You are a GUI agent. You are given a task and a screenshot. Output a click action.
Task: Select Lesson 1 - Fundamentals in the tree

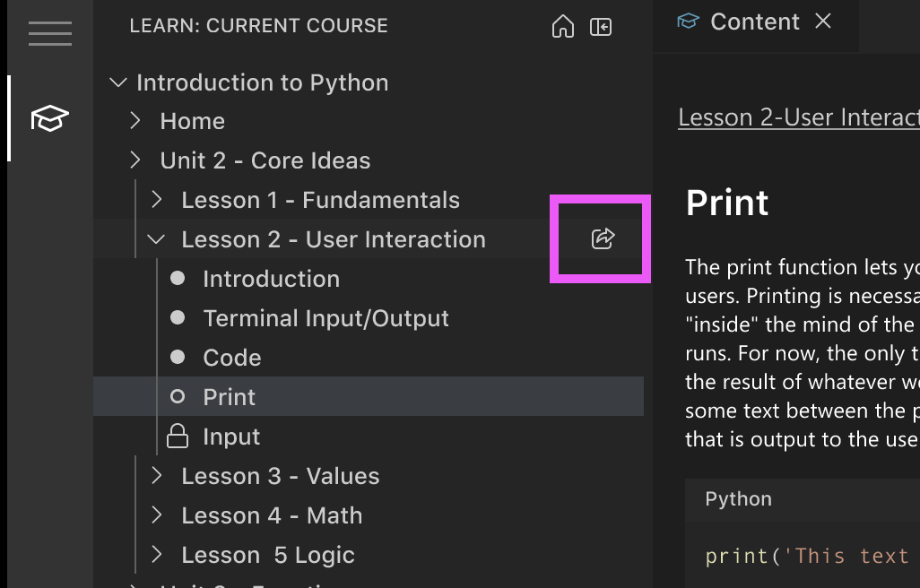click(321, 199)
